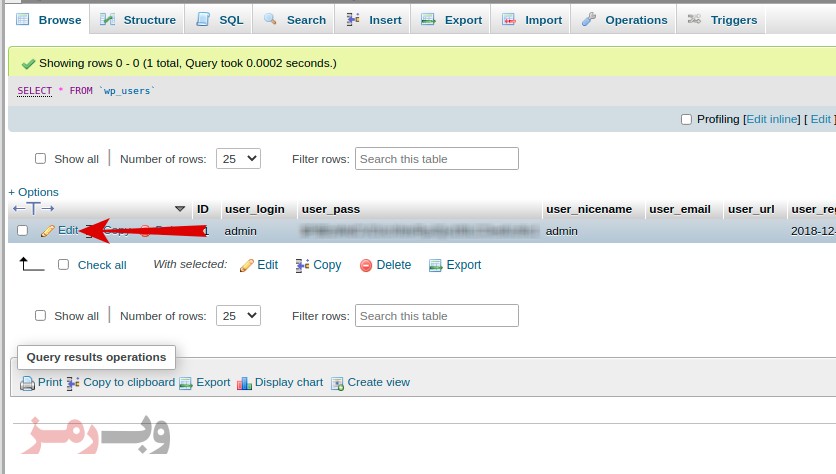Image resolution: width=836 pixels, height=474 pixels.
Task: Click red Delete icon under With selected
Action: pos(366,265)
